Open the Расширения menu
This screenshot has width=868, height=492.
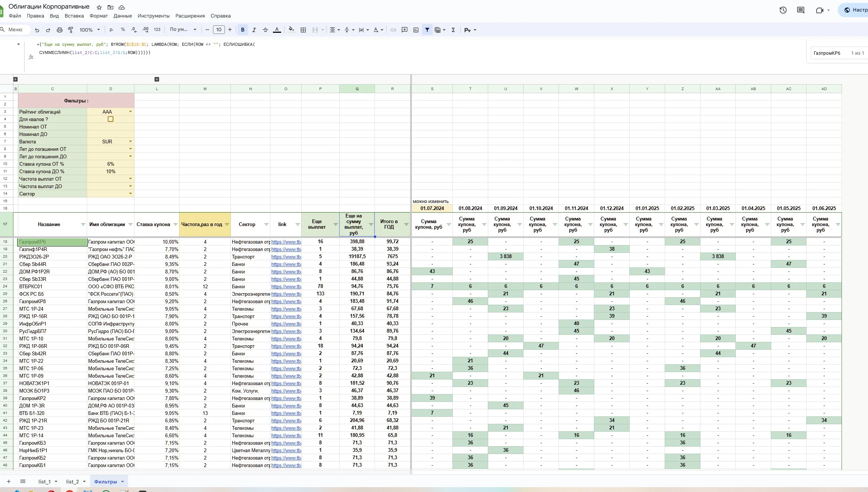[190, 16]
